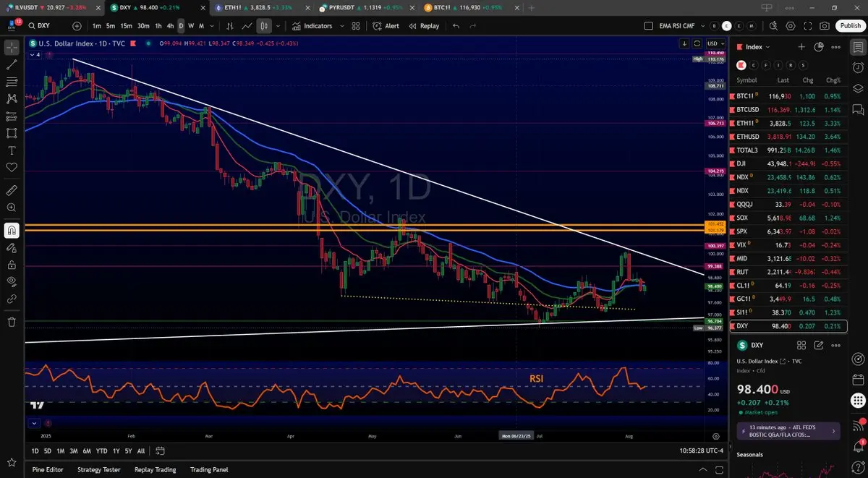Select the 15m timeframe
The width and height of the screenshot is (868, 478).
pyautogui.click(x=126, y=25)
